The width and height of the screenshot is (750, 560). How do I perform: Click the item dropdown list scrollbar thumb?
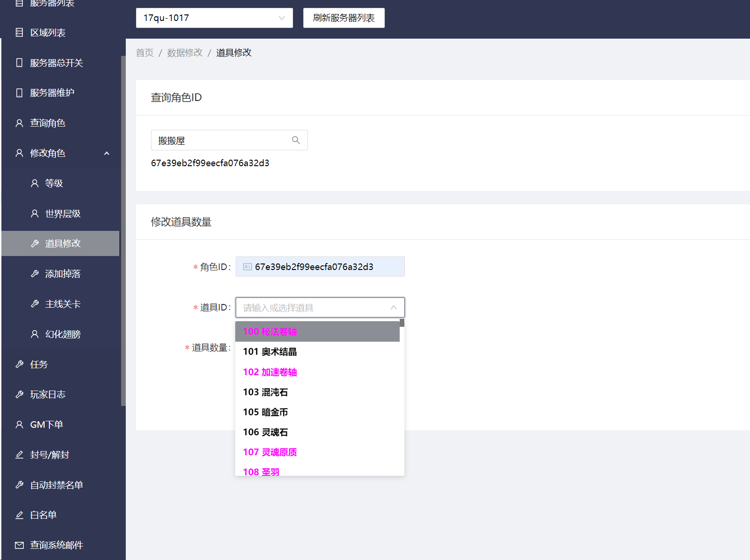click(x=402, y=323)
